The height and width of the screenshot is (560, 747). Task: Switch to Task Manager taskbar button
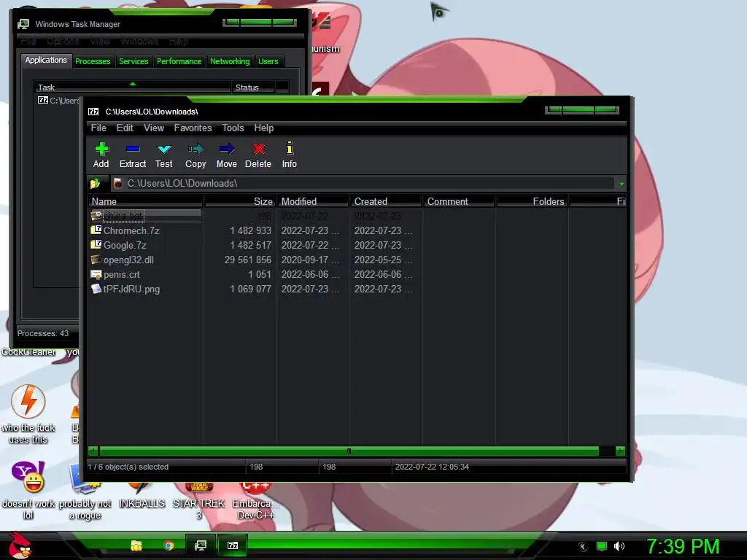point(201,545)
